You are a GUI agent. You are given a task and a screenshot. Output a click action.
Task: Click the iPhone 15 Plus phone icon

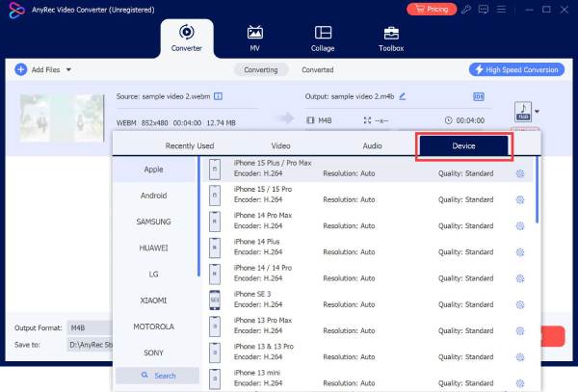point(215,170)
